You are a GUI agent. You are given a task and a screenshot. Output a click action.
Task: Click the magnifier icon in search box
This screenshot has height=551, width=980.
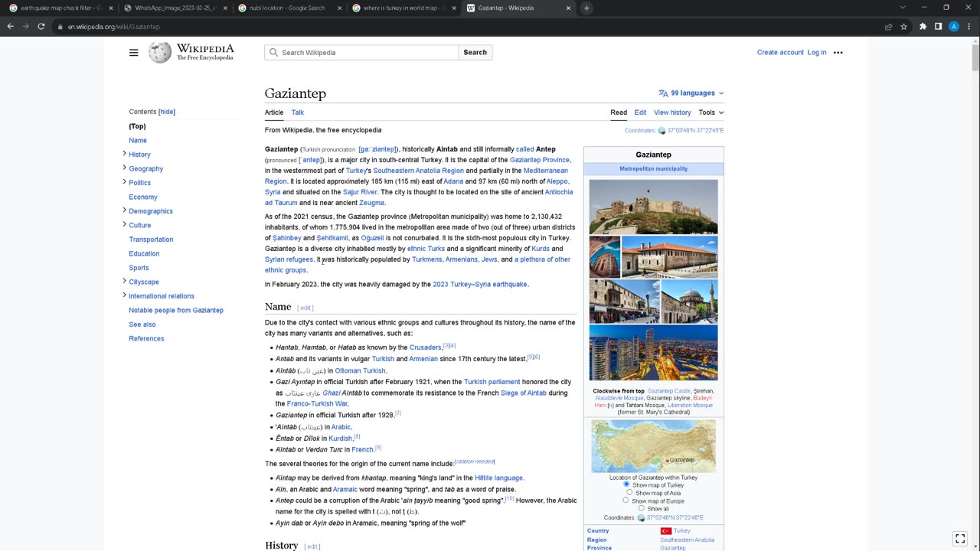pyautogui.click(x=273, y=53)
